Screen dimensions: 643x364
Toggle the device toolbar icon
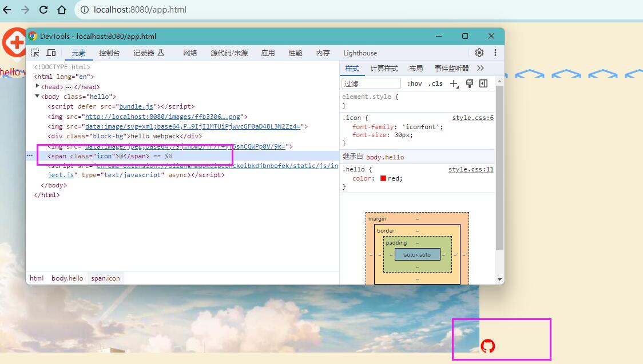click(x=51, y=53)
